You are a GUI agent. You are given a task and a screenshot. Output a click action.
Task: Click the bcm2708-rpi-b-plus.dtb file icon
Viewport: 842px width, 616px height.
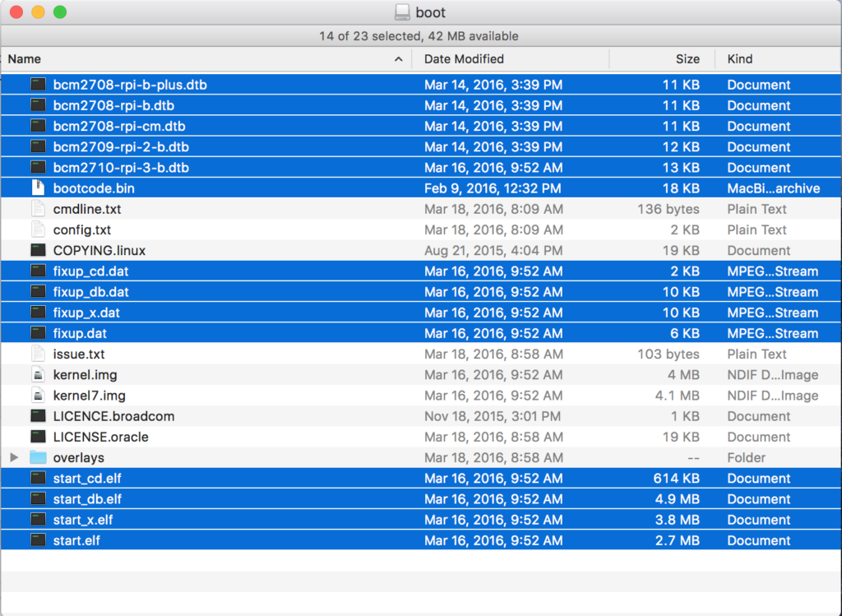[38, 85]
